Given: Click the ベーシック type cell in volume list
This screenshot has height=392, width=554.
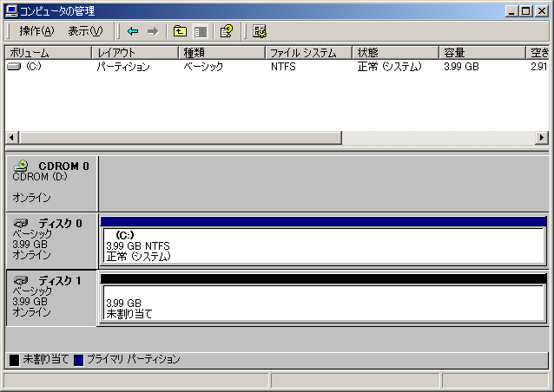Looking at the screenshot, I should tap(203, 67).
